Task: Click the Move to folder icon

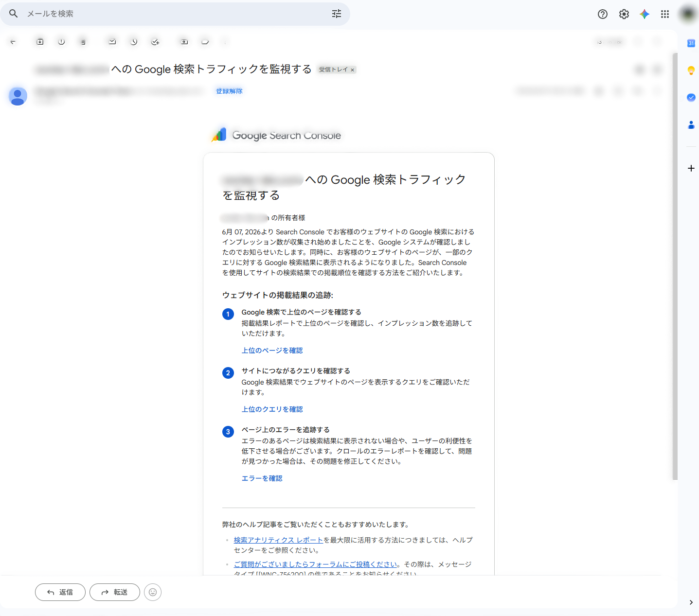Action: tap(184, 42)
